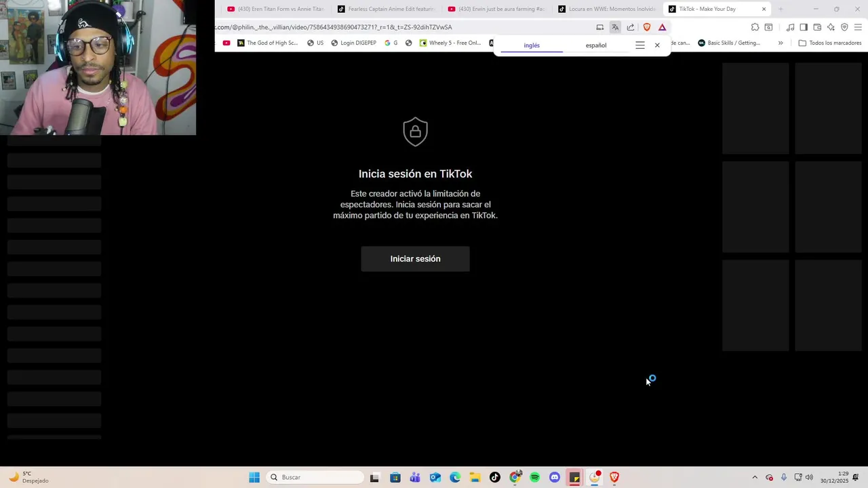Viewport: 868px width, 488px height.
Task: Open Outlook from taskbar
Action: coord(435,477)
